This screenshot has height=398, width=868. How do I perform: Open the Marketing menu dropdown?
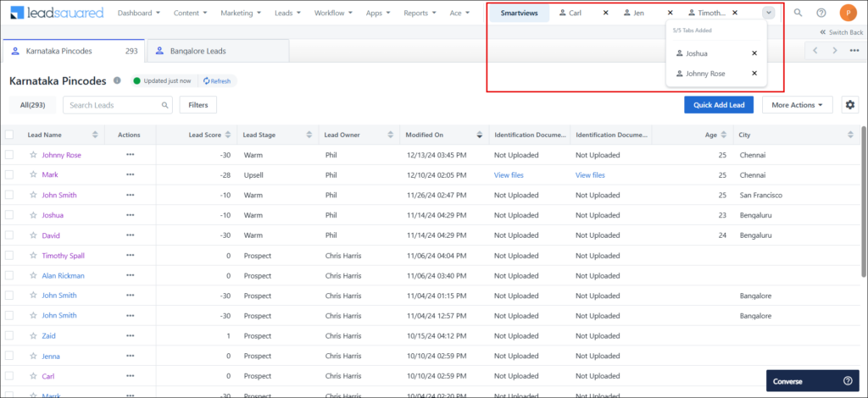(241, 14)
